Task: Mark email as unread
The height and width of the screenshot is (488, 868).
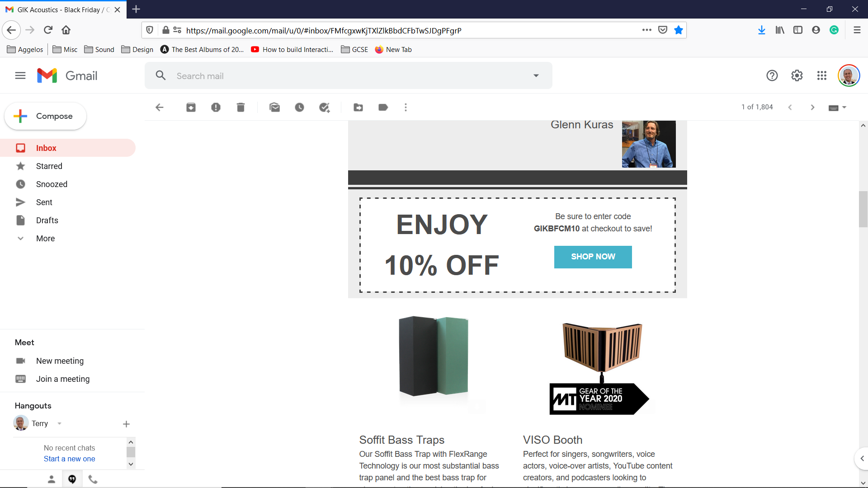Action: [x=274, y=107]
